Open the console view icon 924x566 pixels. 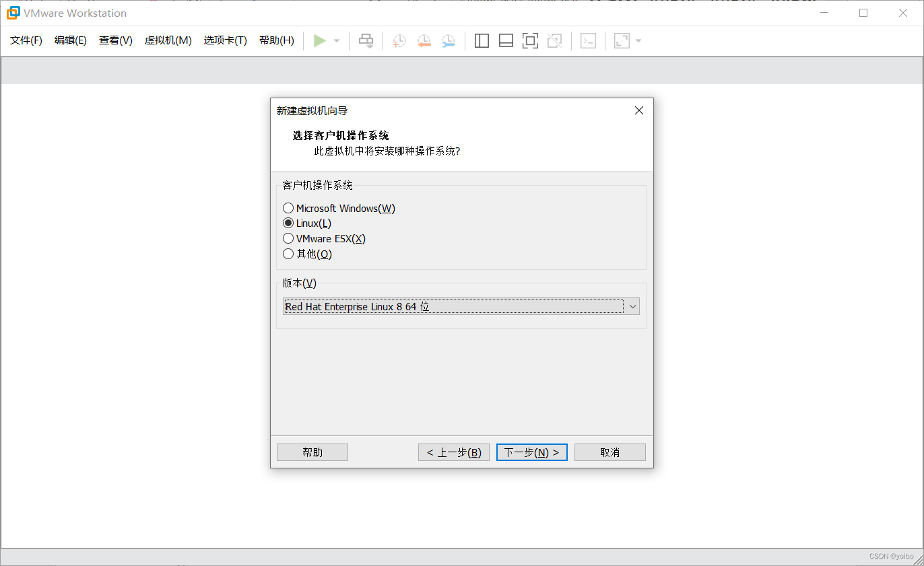588,41
